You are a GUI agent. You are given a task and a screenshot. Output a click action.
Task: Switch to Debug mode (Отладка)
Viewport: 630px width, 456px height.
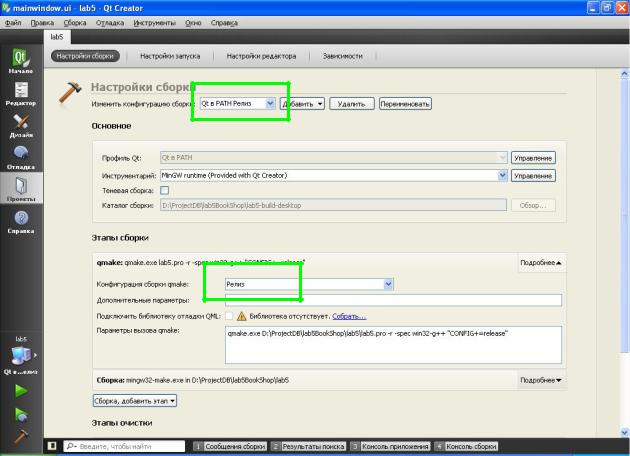[21, 158]
